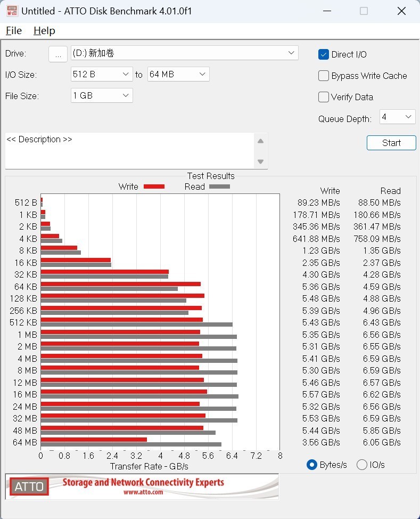The height and width of the screenshot is (519, 420).
Task: Enable Bypass Write Cache option
Action: [324, 76]
